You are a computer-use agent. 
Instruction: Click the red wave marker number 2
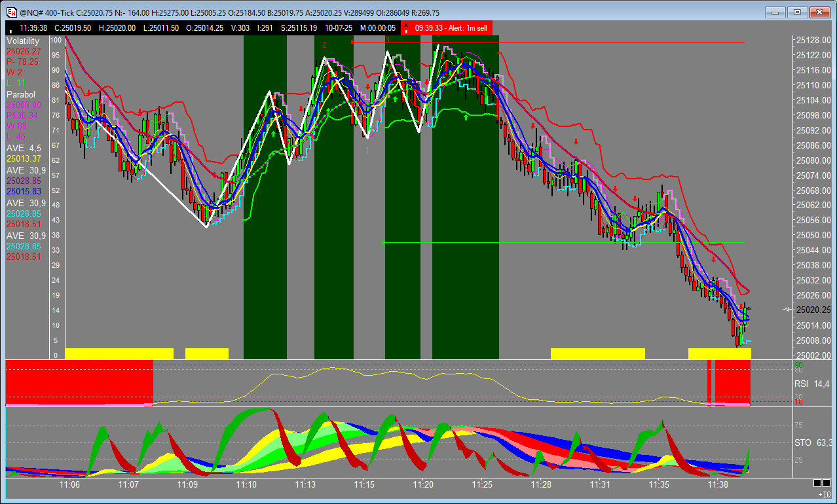click(324, 45)
